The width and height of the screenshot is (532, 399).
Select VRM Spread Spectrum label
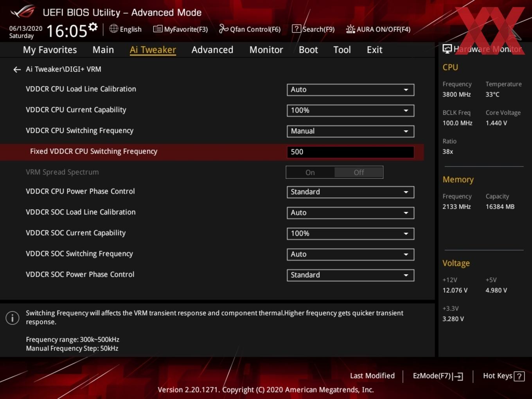[62, 172]
